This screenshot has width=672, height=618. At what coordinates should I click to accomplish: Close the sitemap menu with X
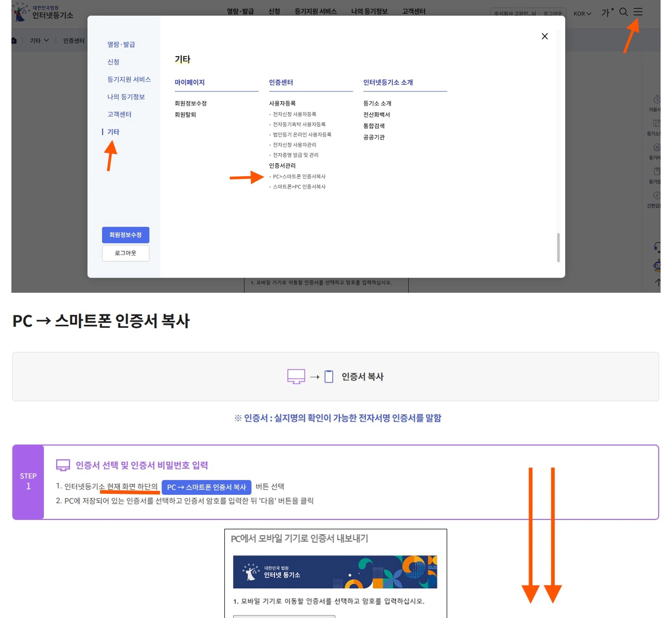(x=545, y=36)
